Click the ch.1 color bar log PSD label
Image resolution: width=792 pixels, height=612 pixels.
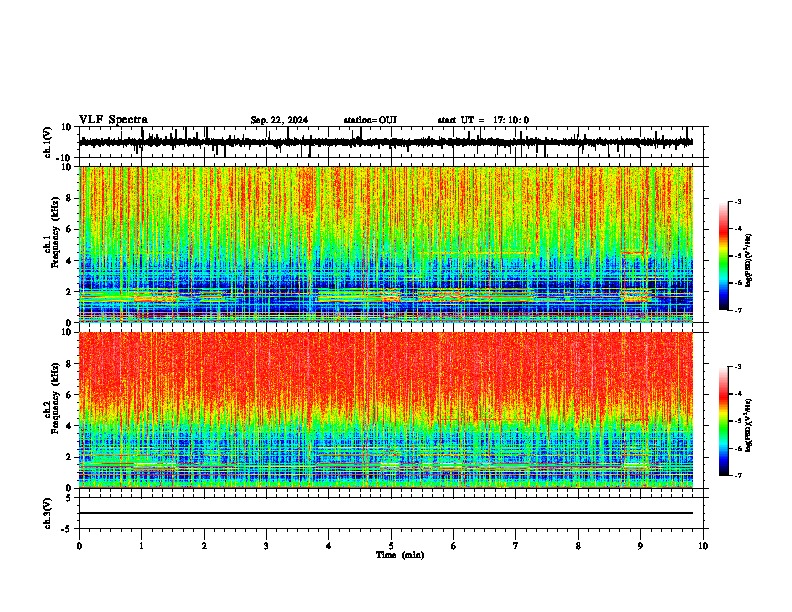748,260
